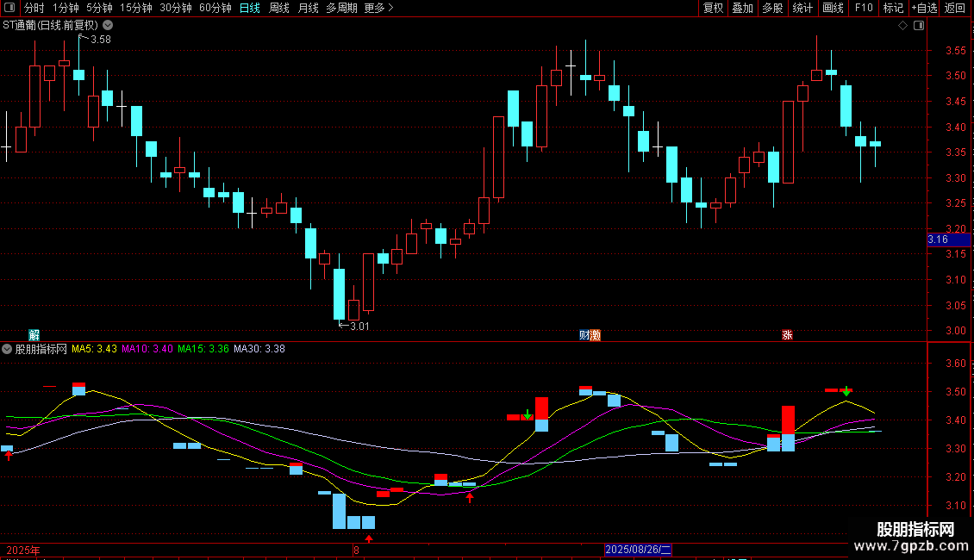Click the 解 event marker
This screenshot has width=974, height=560.
[x=34, y=335]
